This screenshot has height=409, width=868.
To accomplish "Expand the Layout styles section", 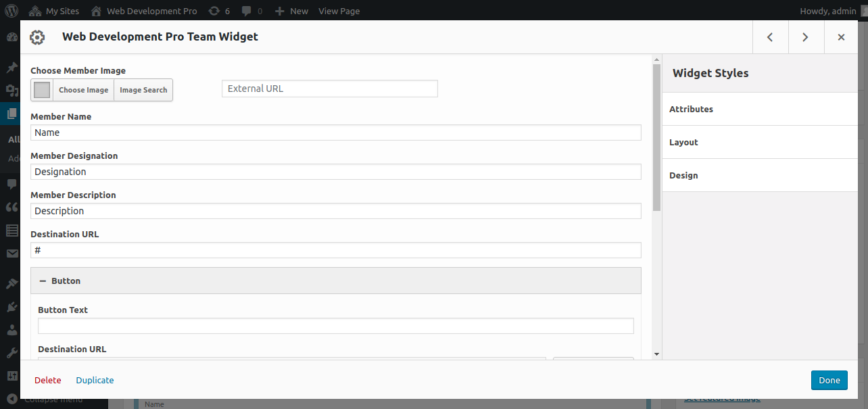I will pyautogui.click(x=760, y=142).
